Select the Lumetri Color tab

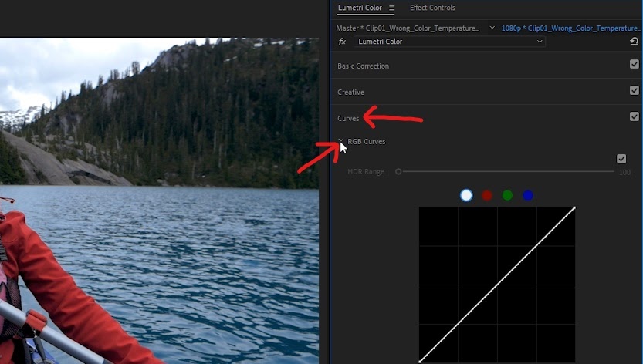(x=360, y=8)
